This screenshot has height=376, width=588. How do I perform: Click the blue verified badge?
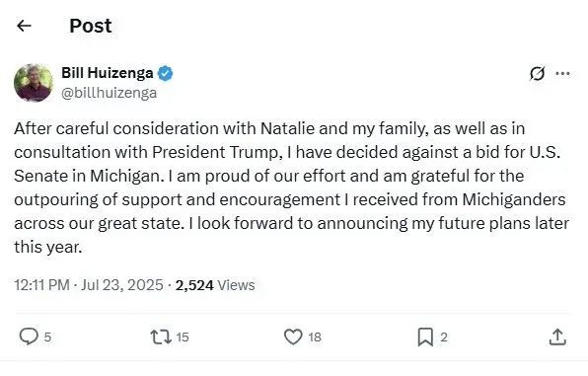(x=165, y=73)
